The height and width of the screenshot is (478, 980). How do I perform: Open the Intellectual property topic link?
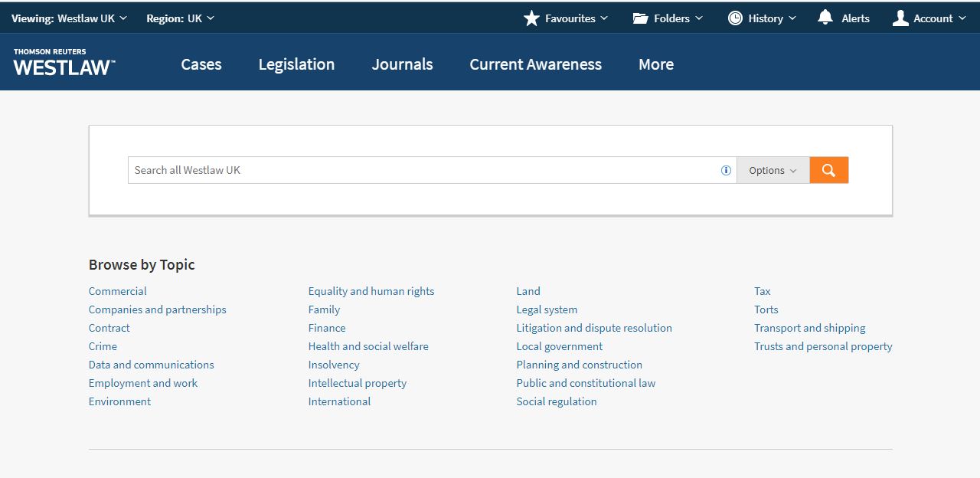point(357,383)
